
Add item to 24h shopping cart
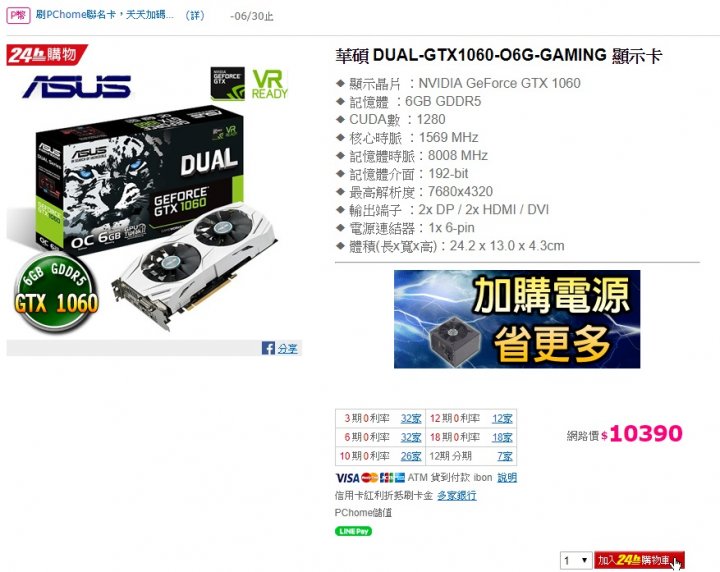639,560
